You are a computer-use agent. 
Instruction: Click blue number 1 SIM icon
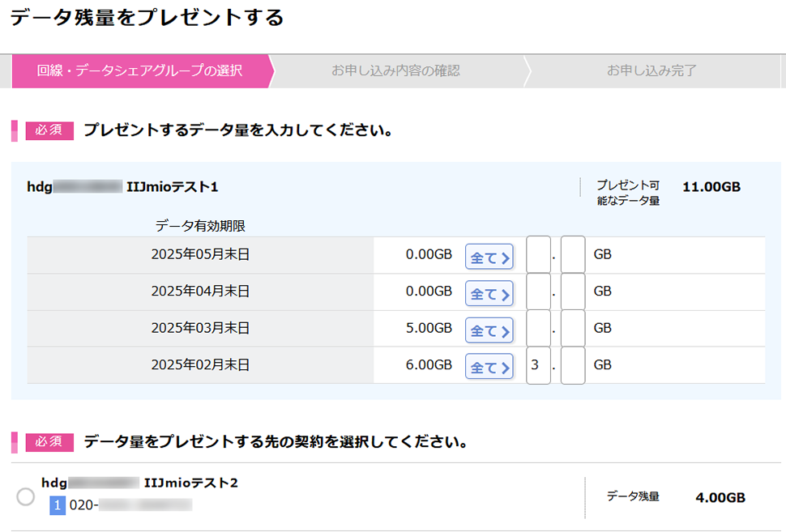click(x=58, y=505)
